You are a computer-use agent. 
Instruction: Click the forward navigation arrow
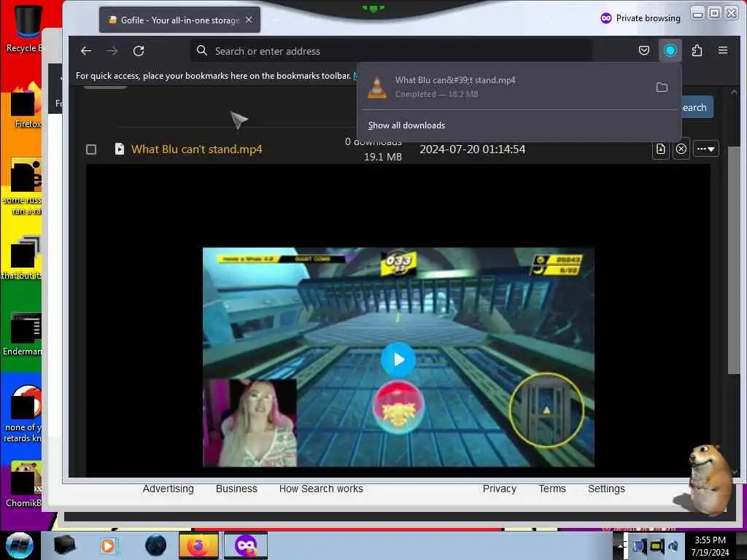click(112, 51)
